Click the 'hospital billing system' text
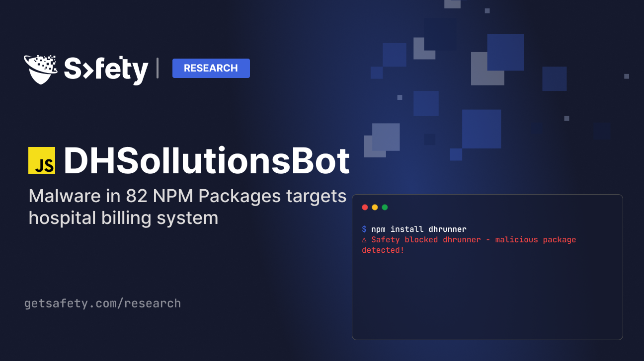This screenshot has height=361, width=644. pyautogui.click(x=123, y=217)
